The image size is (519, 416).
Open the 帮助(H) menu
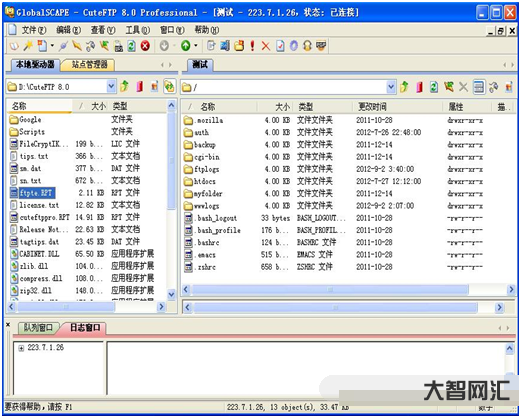[x=207, y=30]
